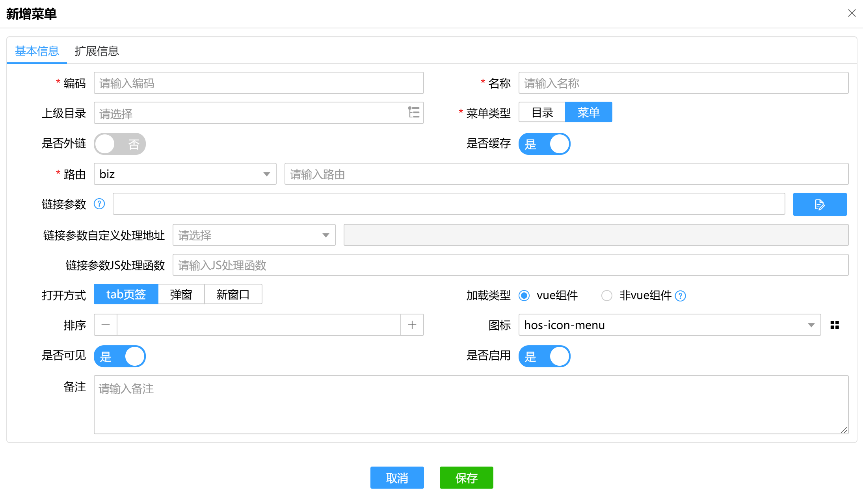This screenshot has width=863, height=504.
Task: Turn off the 是否缓存 switch
Action: click(x=544, y=144)
